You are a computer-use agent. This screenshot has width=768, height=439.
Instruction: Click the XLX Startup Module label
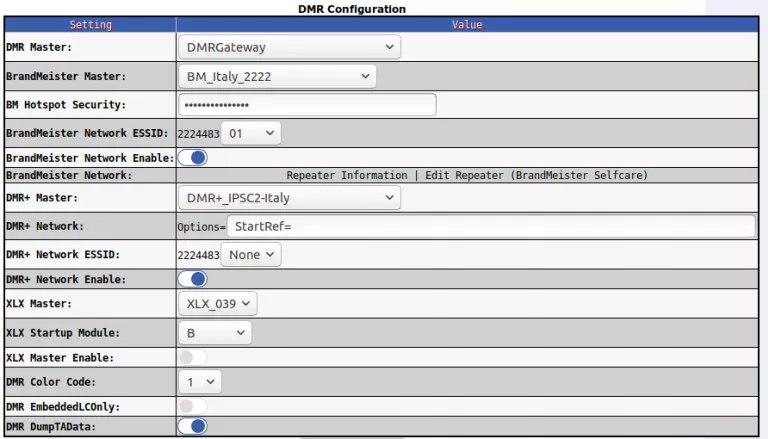tap(63, 333)
